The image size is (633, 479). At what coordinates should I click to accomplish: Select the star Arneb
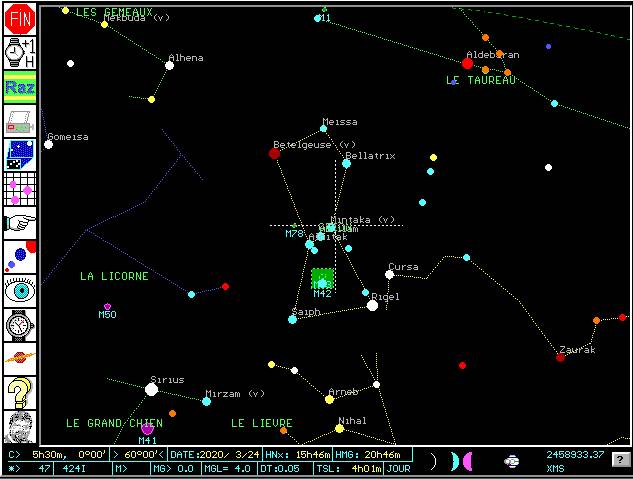click(x=329, y=400)
